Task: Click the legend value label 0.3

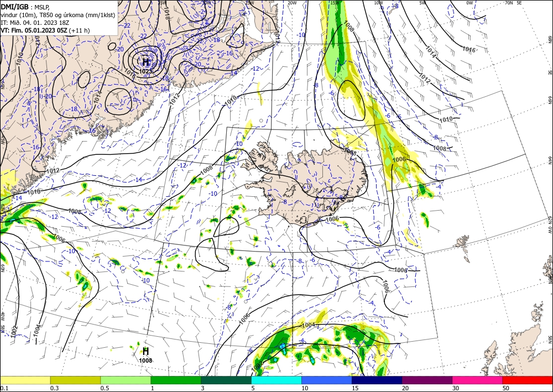Action: [54, 388]
